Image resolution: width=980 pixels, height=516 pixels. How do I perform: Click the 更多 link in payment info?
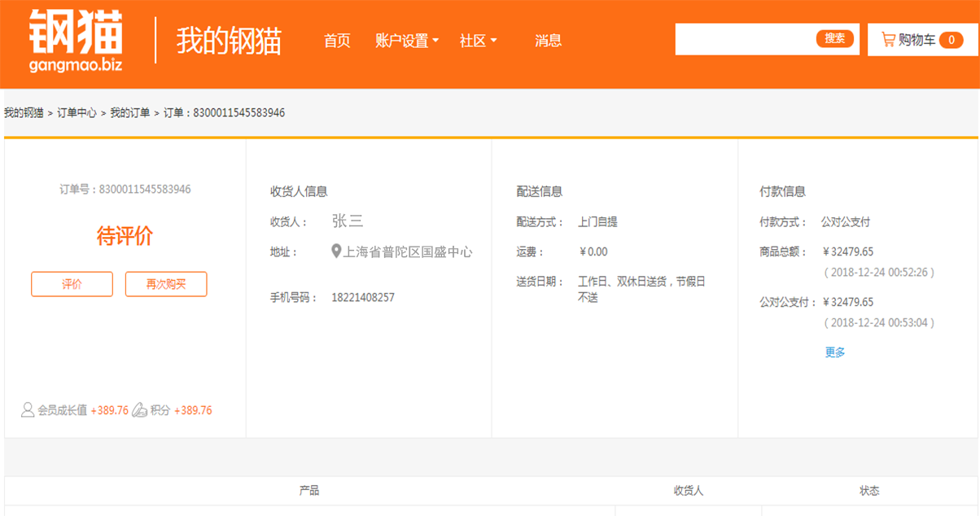[835, 352]
